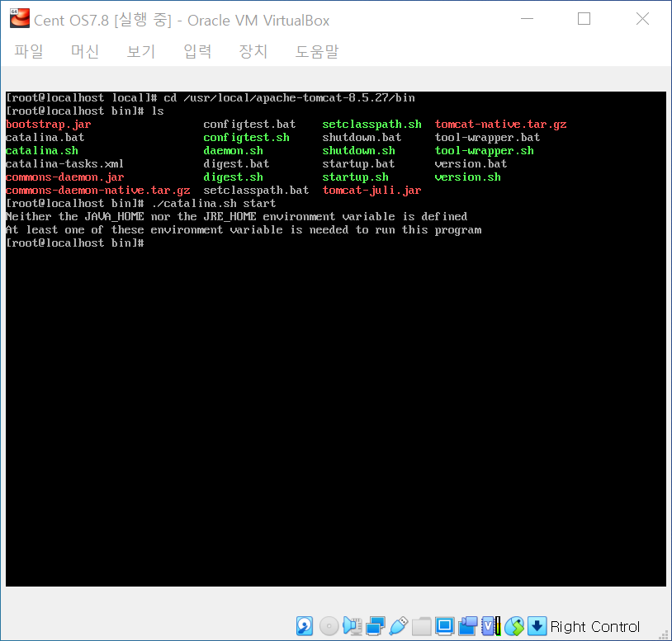This screenshot has height=641, width=672.
Task: Open the 보기 menu
Action: 140,51
